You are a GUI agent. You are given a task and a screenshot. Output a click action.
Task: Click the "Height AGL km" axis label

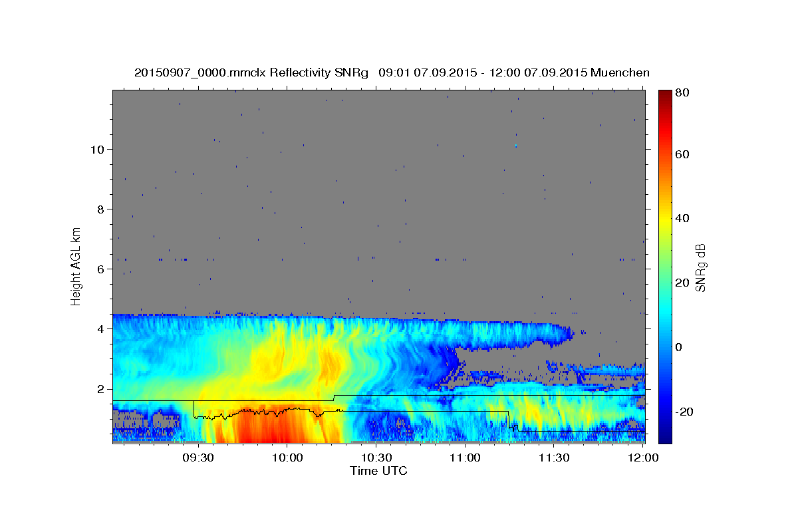point(76,267)
